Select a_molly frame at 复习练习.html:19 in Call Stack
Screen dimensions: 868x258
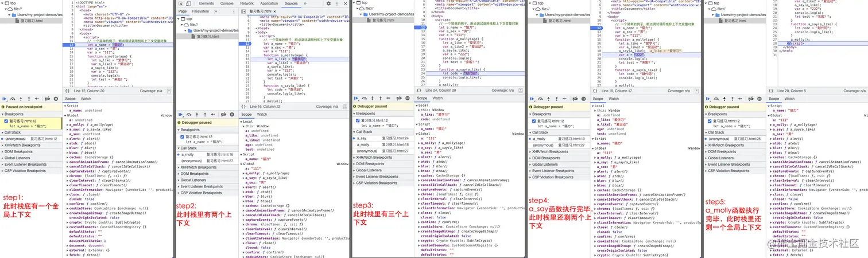(559, 139)
